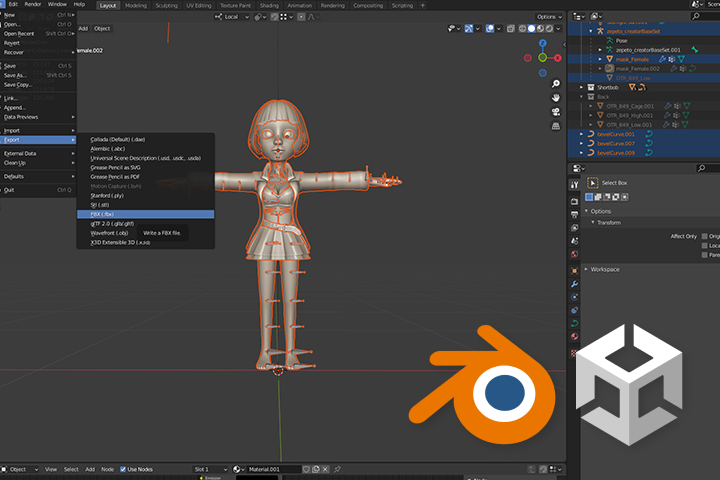720x480 pixels.
Task: Open the Render menu in the top bar
Action: pos(33,4)
